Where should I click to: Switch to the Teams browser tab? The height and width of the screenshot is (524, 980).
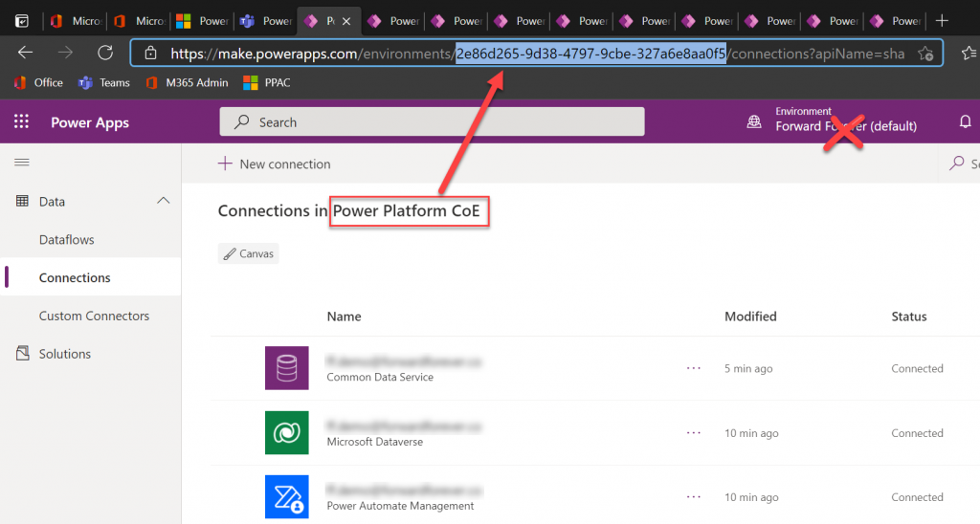(x=266, y=21)
